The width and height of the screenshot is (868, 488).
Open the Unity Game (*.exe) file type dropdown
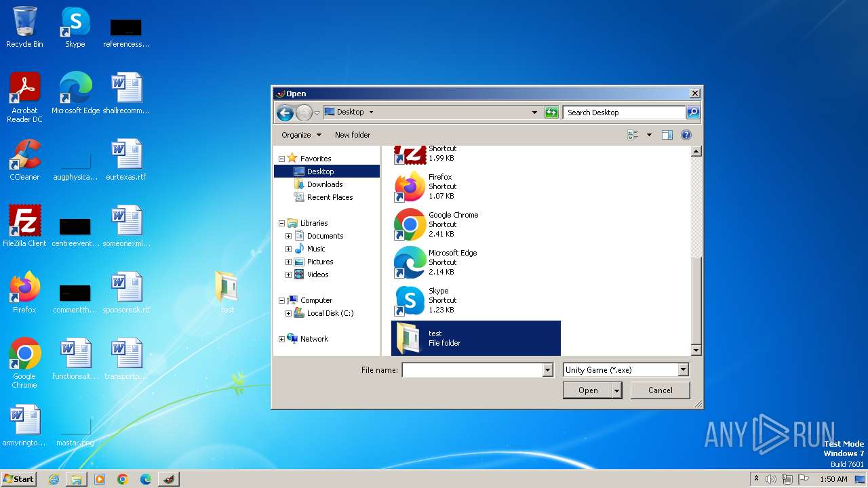[x=683, y=370]
